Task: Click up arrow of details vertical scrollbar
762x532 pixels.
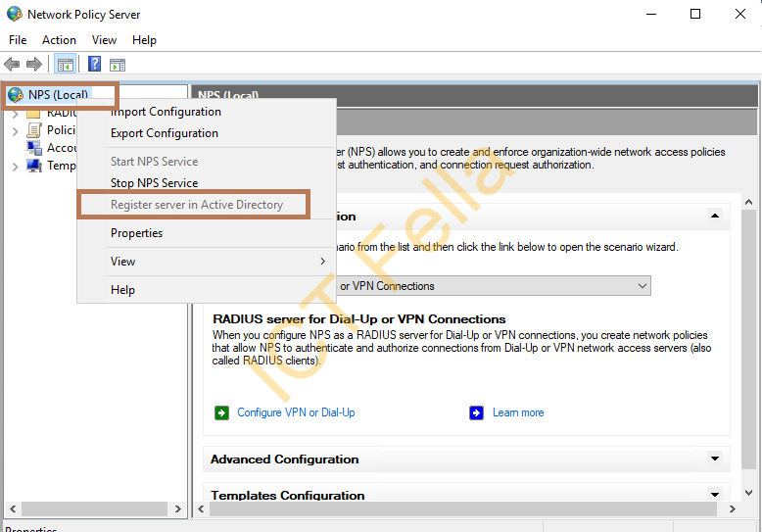Action: point(749,202)
